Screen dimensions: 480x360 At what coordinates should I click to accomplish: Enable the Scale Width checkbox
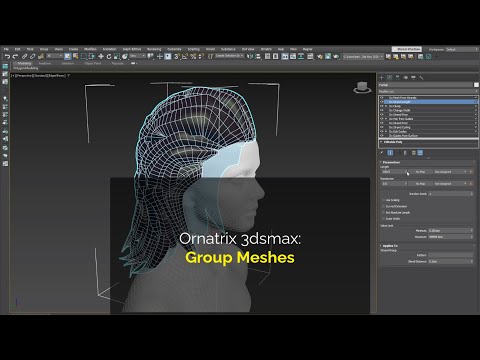pos(383,219)
